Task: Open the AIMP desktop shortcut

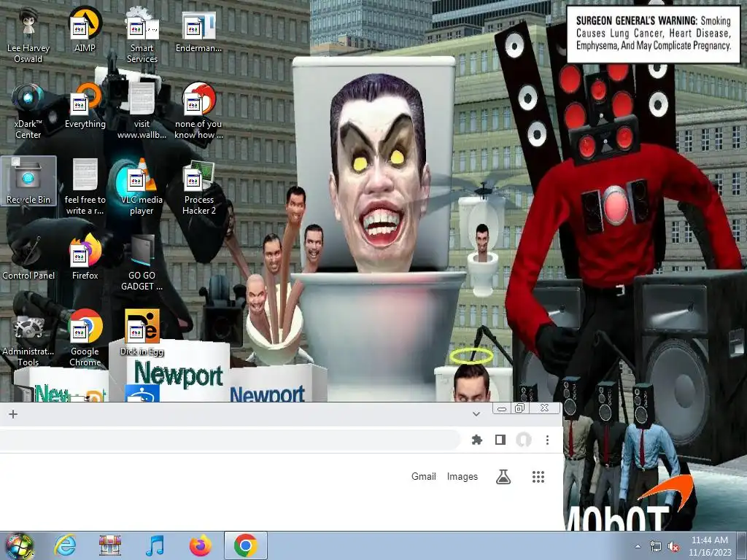Action: point(85,30)
